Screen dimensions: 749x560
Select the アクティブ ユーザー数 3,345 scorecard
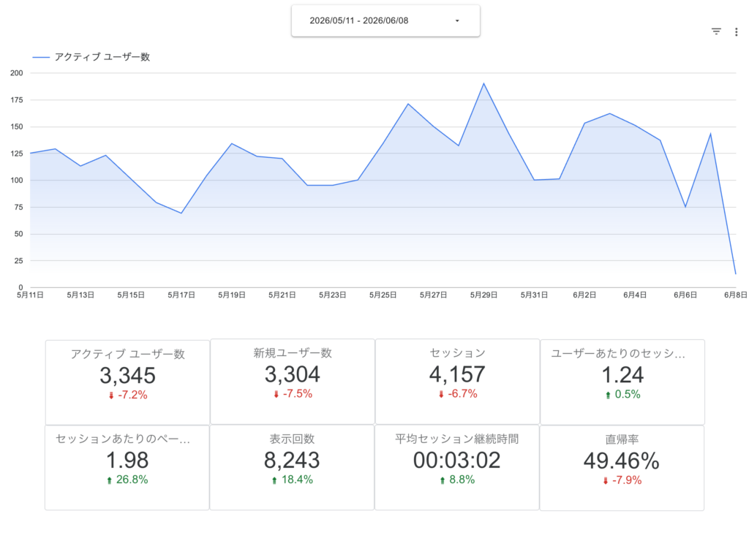coord(127,382)
